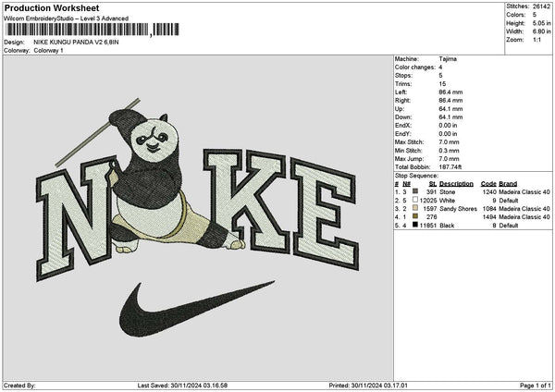Click the White color swatch in stop sequence
555x392 pixels.
(415, 200)
